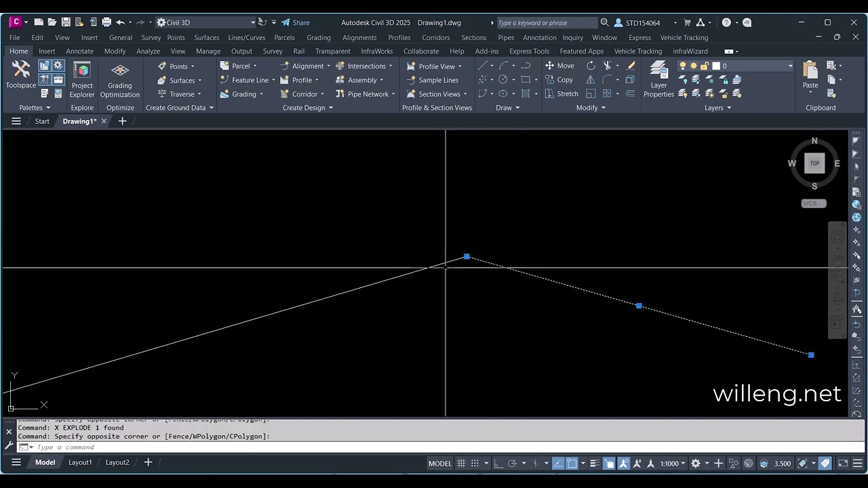Click the Trim scissors icon
The height and width of the screenshot is (488, 868).
608,66
